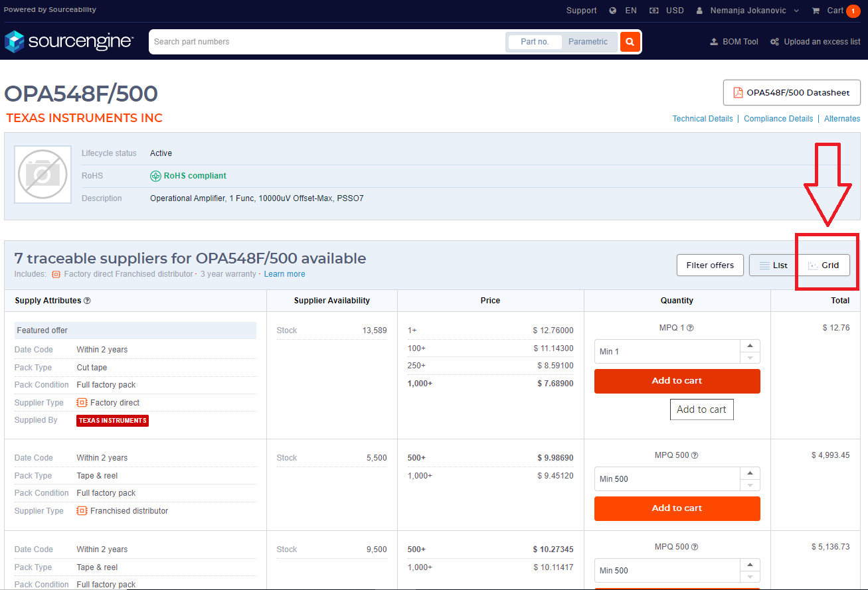The image size is (868, 590).
Task: Click help icon beside 4,993.45 row's MPQ 500
Action: pos(695,455)
